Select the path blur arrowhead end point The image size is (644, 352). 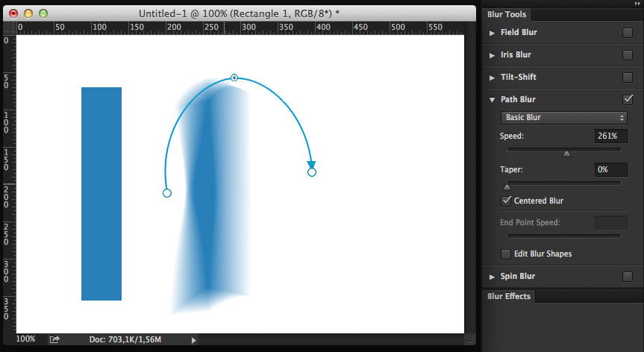click(x=312, y=172)
